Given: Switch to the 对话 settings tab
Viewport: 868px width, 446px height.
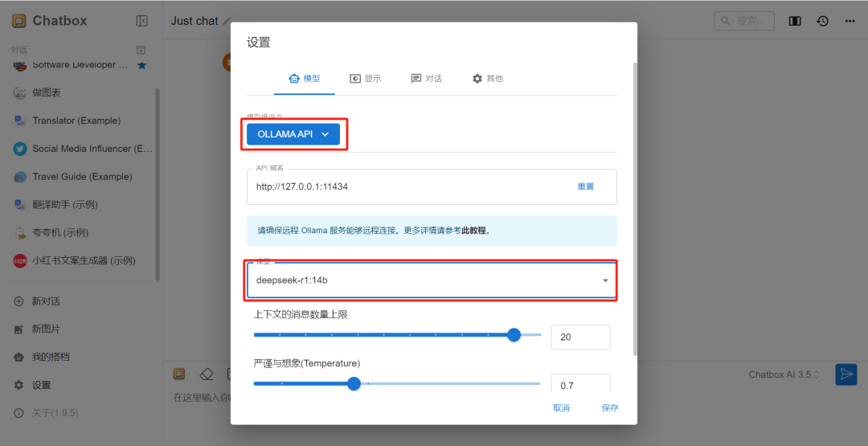Looking at the screenshot, I should tap(426, 79).
